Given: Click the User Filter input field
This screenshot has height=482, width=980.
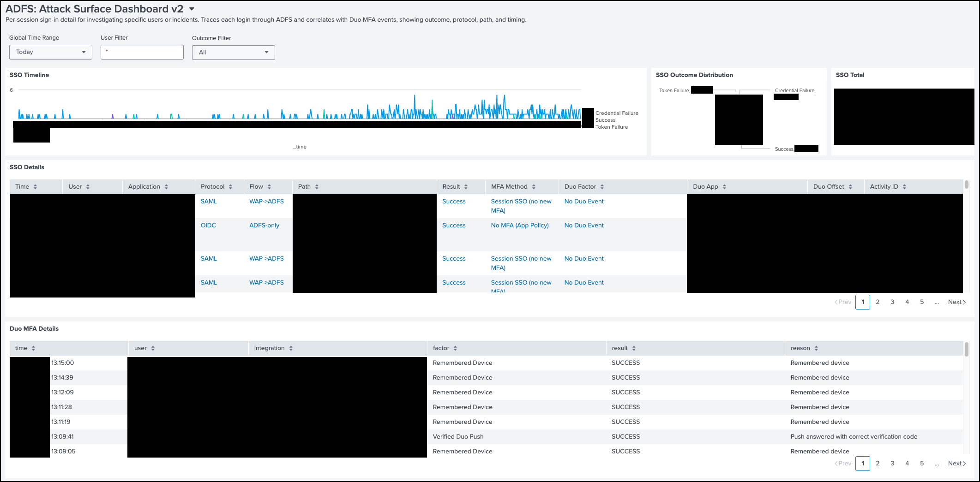Looking at the screenshot, I should tap(142, 52).
